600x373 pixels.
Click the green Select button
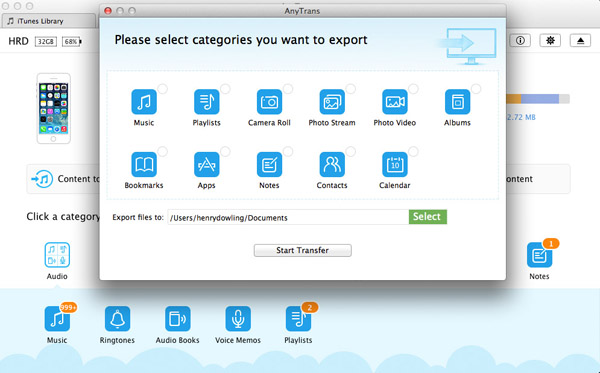[x=428, y=217]
